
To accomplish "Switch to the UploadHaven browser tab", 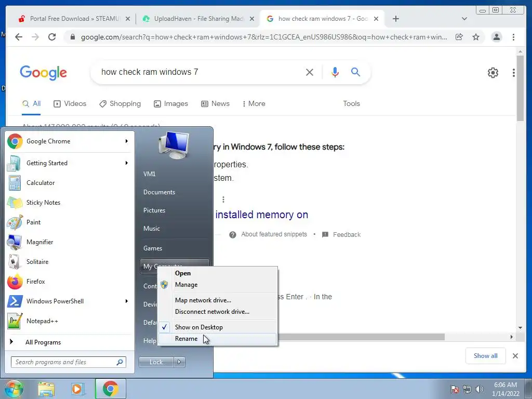I will 198,19.
